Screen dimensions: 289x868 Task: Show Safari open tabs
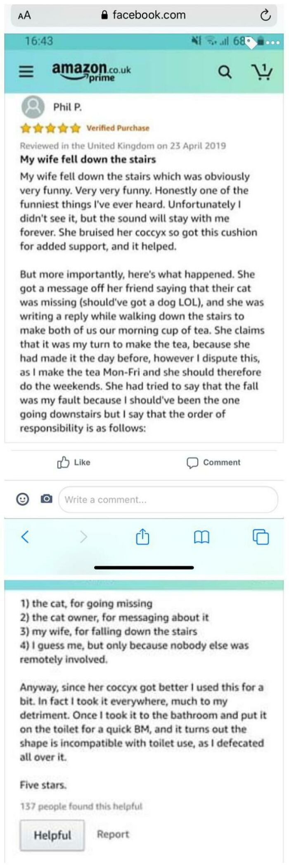(261, 537)
